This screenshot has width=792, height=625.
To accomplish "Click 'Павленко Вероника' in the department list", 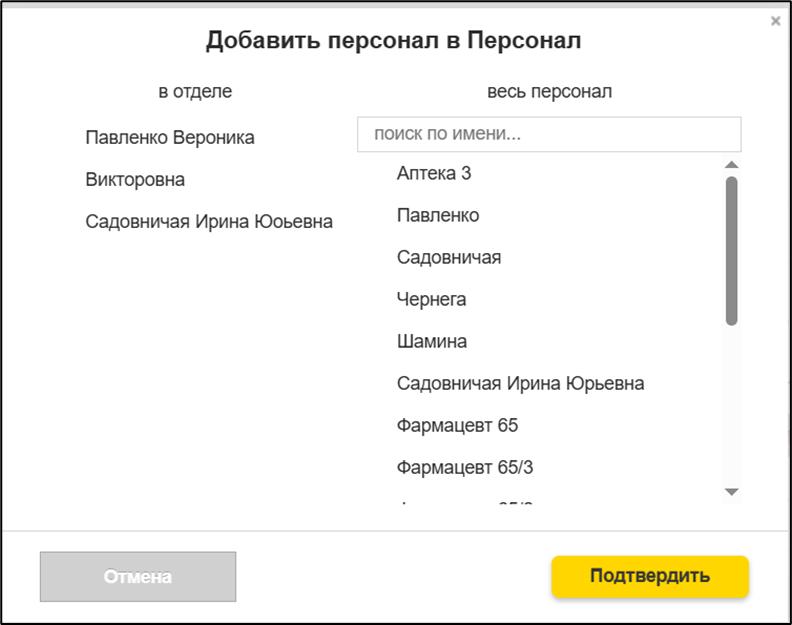I will point(170,137).
